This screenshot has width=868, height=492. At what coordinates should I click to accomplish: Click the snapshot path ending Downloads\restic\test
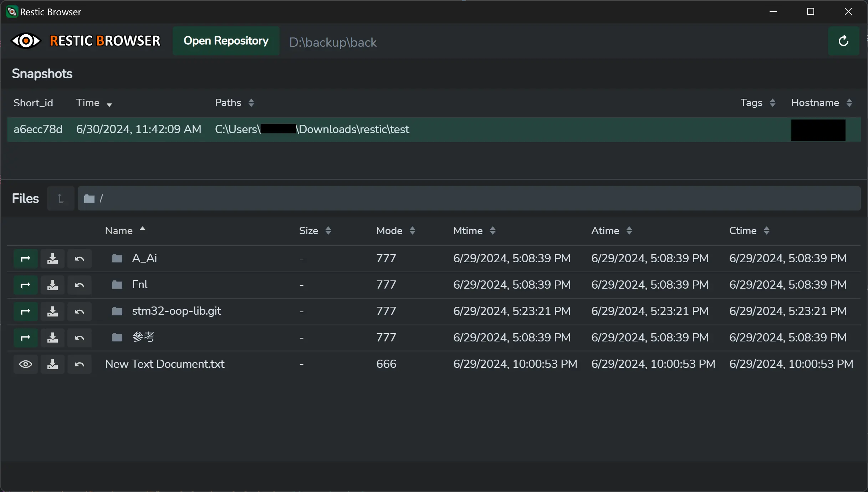click(312, 129)
